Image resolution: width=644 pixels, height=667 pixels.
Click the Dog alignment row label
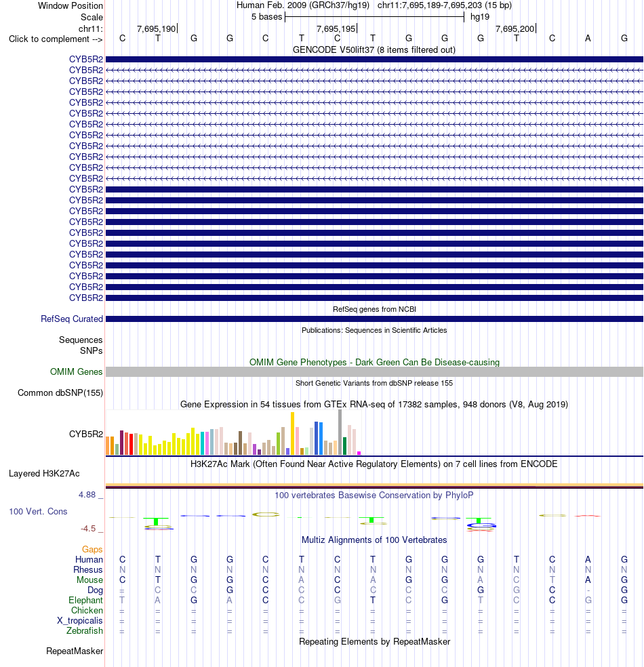coord(96,590)
